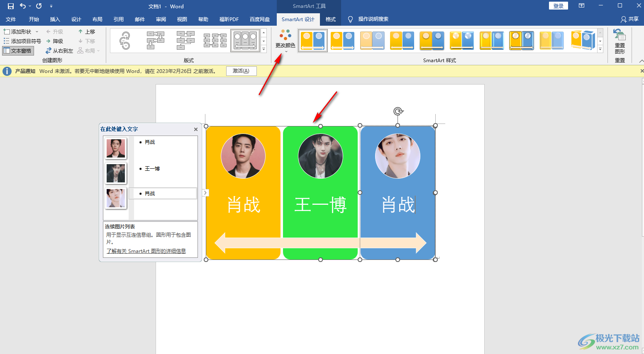Save the document with the disk icon
This screenshot has height=354, width=644.
[11, 6]
